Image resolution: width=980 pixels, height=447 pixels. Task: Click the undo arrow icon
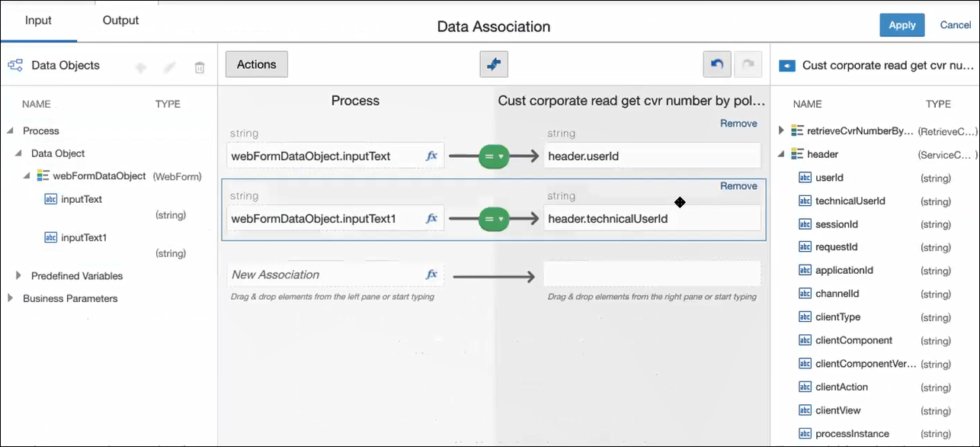[716, 65]
